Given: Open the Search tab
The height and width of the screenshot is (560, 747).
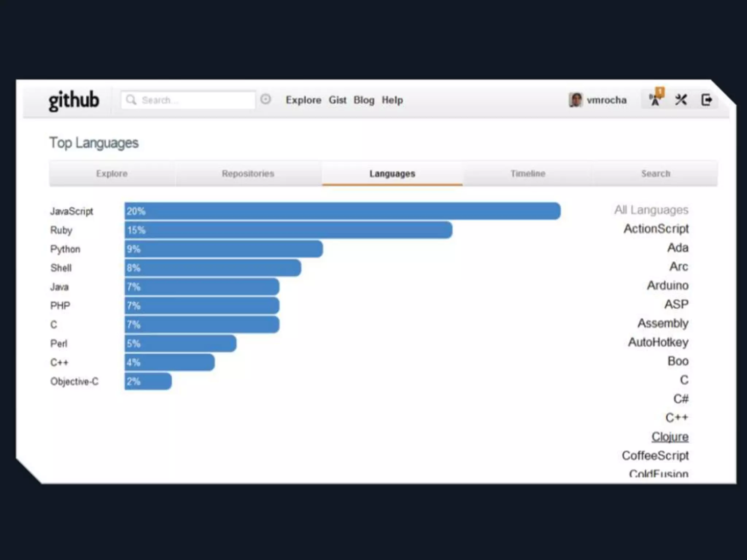Looking at the screenshot, I should click(x=655, y=174).
